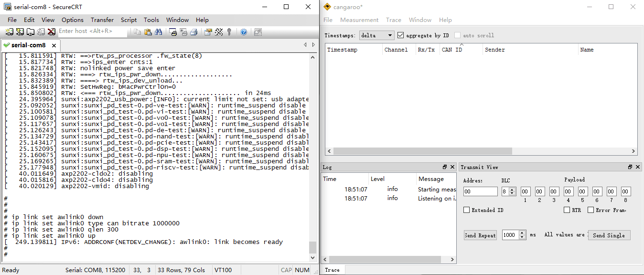Click the Send Repeat button
Screen dimensions: 644x275
(480, 235)
